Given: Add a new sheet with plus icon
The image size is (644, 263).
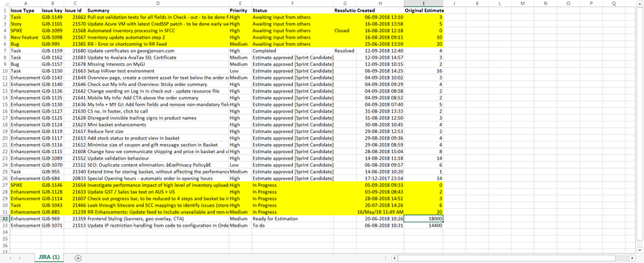Looking at the screenshot, I should 79,258.
